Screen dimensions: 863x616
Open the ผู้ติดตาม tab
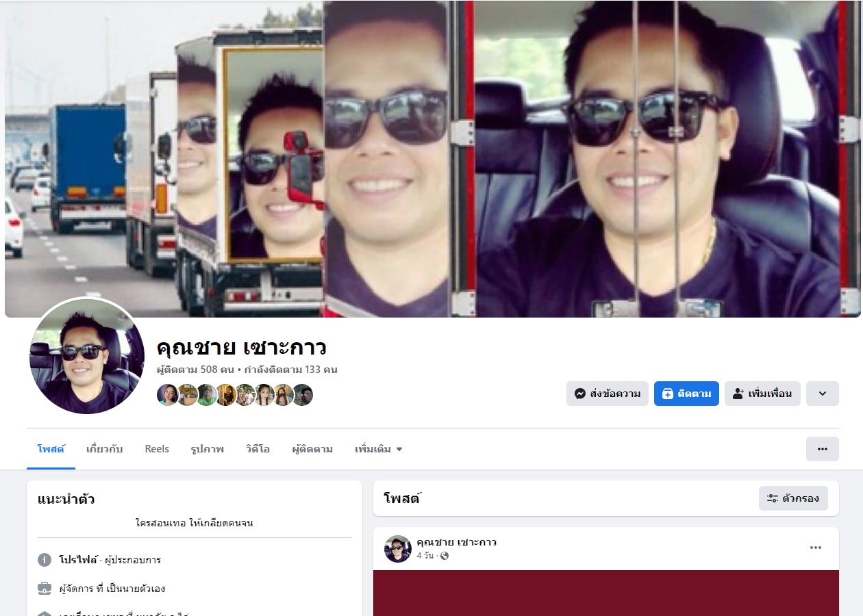pos(312,449)
